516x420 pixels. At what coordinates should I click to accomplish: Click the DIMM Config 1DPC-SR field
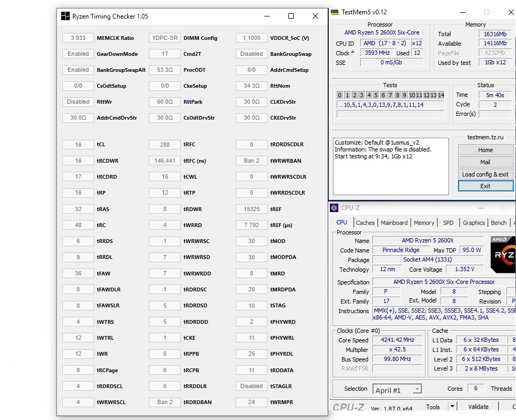click(x=165, y=38)
